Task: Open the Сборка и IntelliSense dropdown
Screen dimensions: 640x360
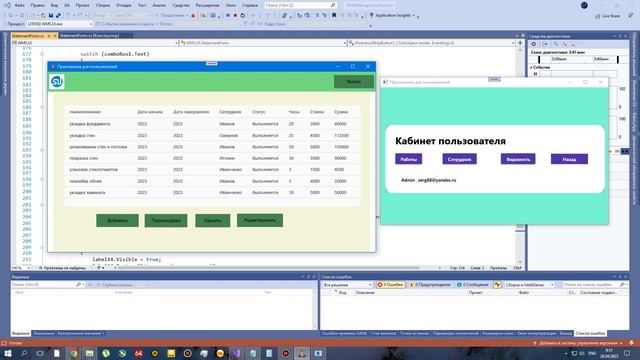Action: tap(529, 284)
